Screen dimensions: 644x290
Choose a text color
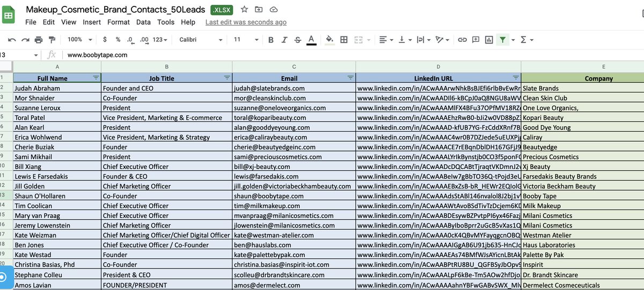tap(311, 40)
